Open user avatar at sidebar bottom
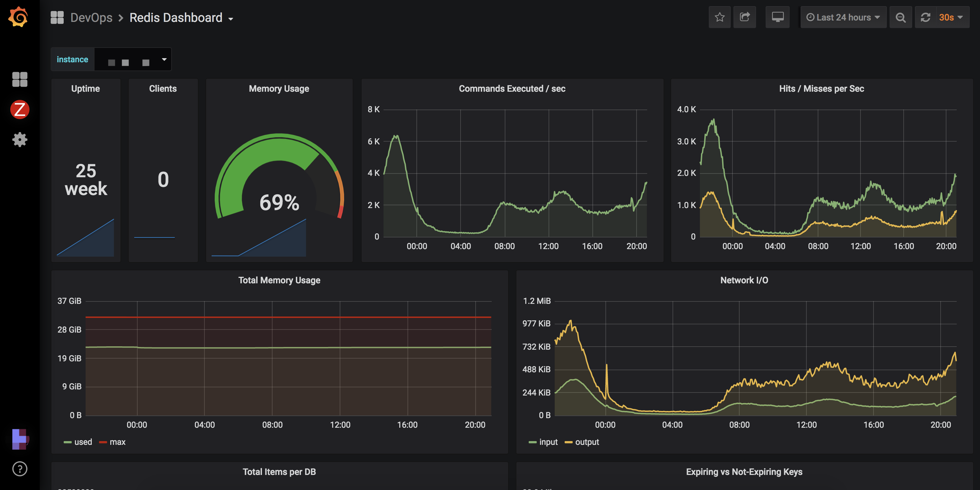The image size is (980, 490). point(20,439)
